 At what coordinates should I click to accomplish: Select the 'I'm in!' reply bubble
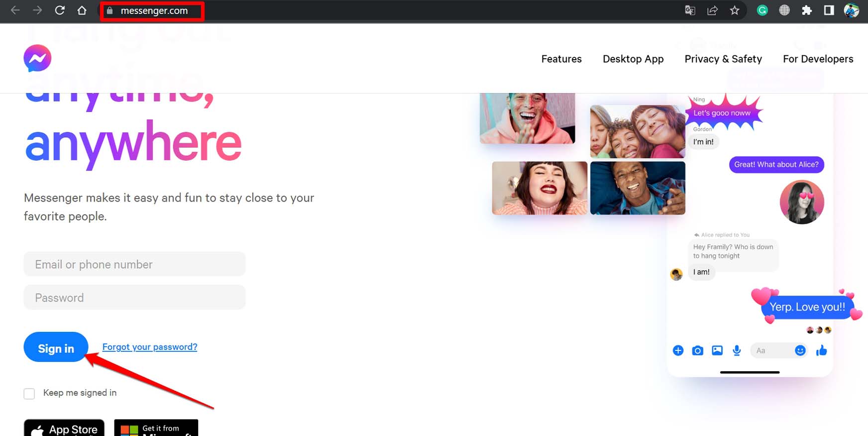click(703, 142)
